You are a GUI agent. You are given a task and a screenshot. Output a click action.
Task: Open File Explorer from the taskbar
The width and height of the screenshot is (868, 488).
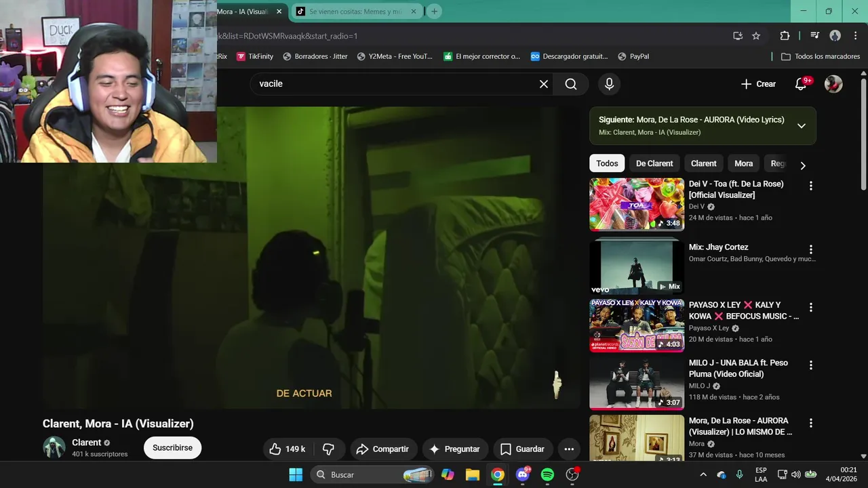click(473, 474)
